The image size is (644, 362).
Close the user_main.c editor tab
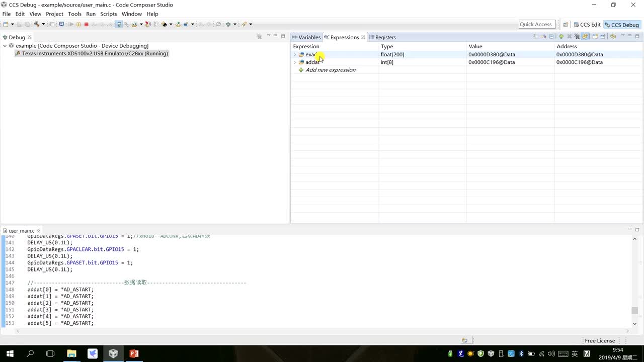click(x=38, y=231)
